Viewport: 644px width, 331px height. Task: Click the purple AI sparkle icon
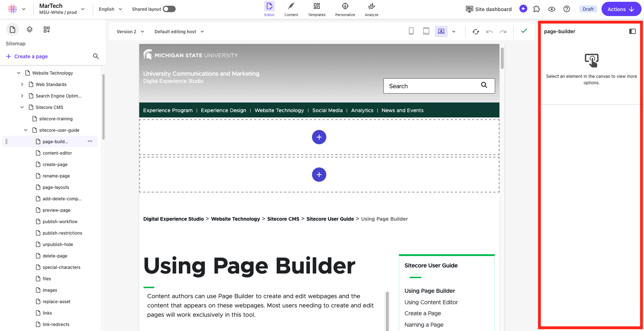pyautogui.click(x=523, y=9)
